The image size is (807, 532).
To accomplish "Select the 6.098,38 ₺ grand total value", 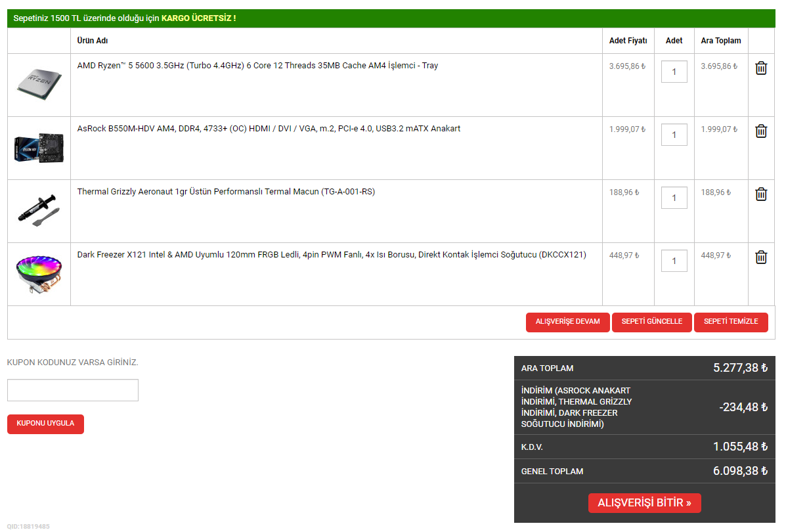I will point(741,471).
